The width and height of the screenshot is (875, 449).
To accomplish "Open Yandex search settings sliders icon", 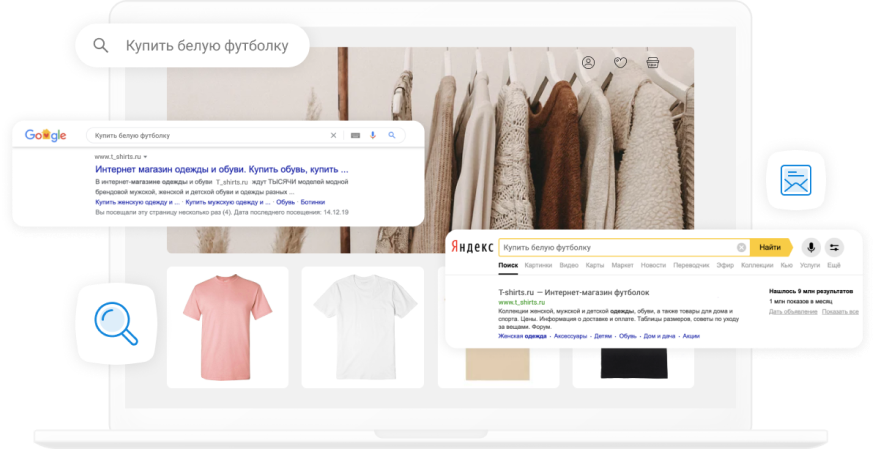I will point(835,247).
